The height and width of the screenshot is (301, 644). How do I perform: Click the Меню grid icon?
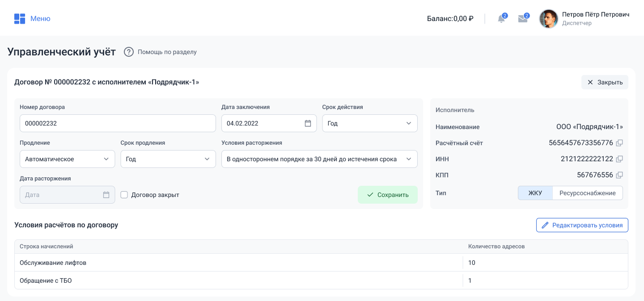[x=19, y=19]
